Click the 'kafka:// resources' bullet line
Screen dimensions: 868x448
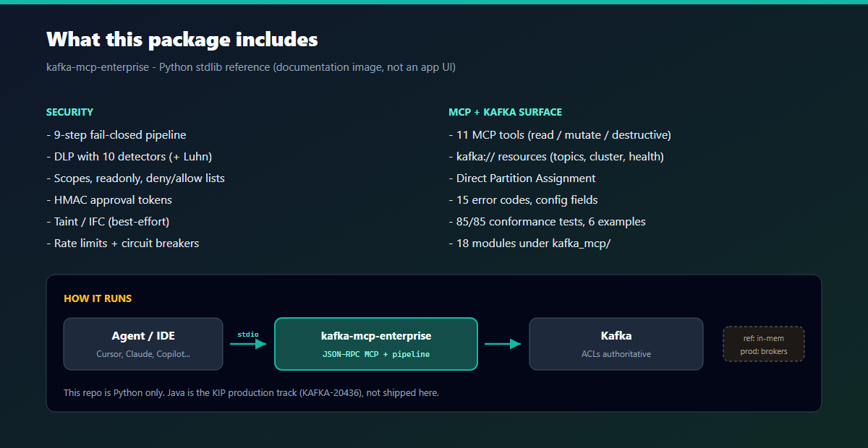[x=556, y=157]
